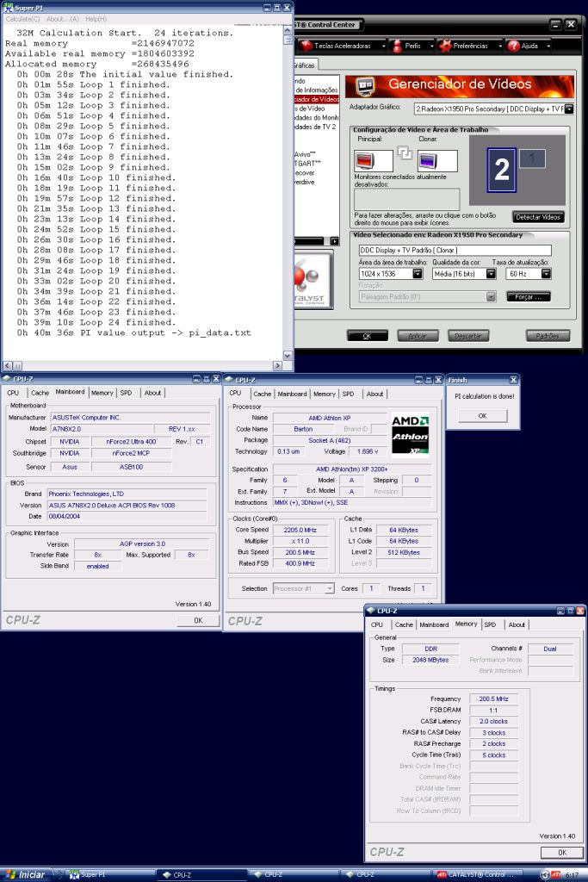Open SPD tab in the processor CPU-Z window
The image size is (588, 882).
point(349,394)
